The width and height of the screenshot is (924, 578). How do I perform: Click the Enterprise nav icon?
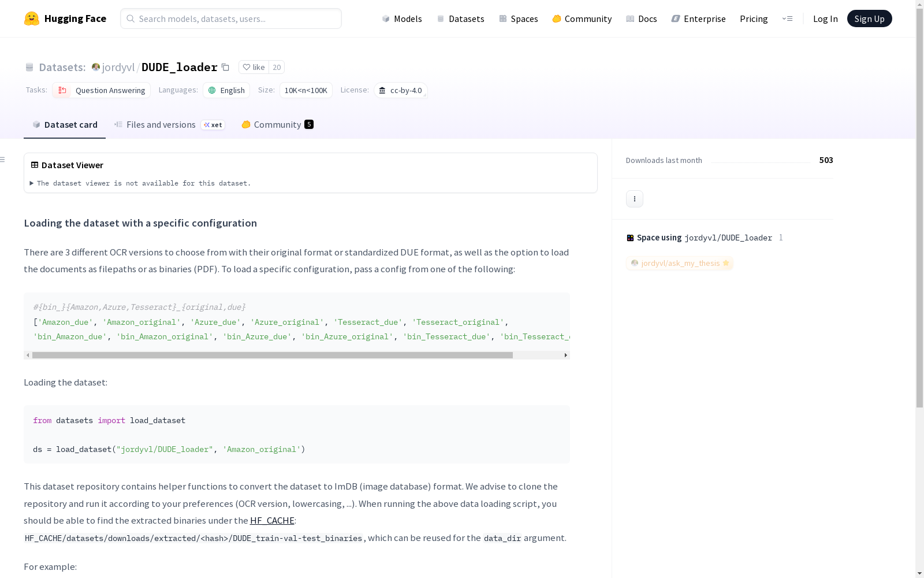tap(676, 18)
